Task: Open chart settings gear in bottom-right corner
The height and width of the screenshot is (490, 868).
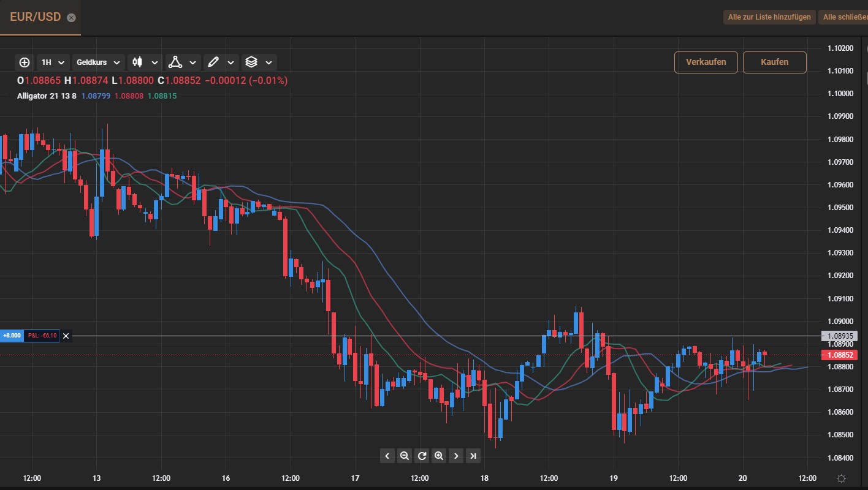Action: click(x=842, y=478)
